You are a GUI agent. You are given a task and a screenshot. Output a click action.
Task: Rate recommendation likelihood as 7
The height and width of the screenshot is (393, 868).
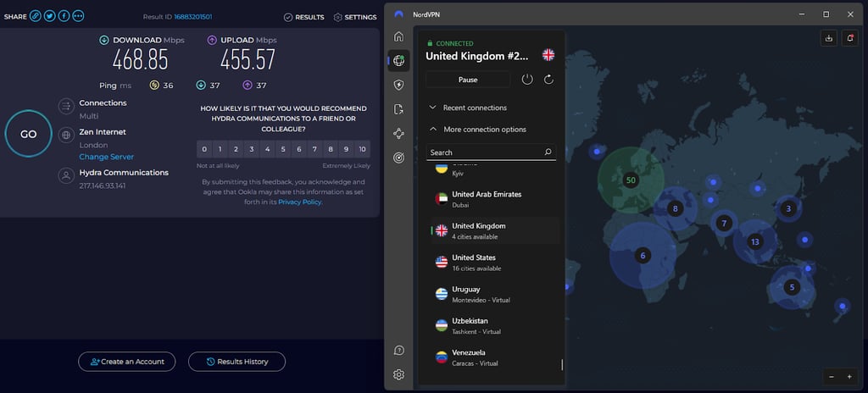click(x=314, y=149)
